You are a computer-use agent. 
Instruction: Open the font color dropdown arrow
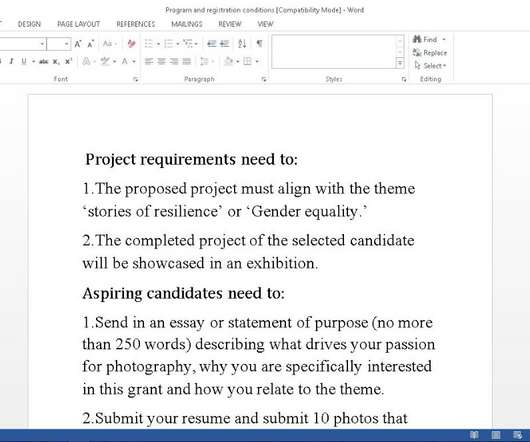[x=134, y=62]
